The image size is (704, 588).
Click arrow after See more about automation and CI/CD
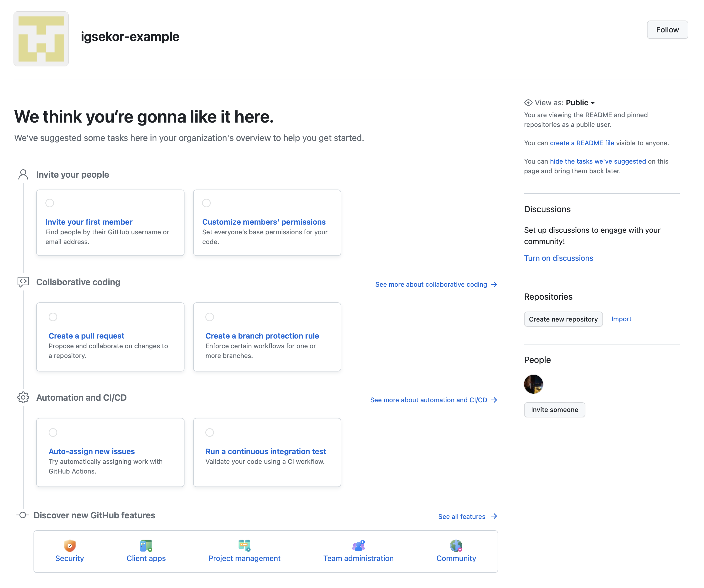tap(494, 400)
